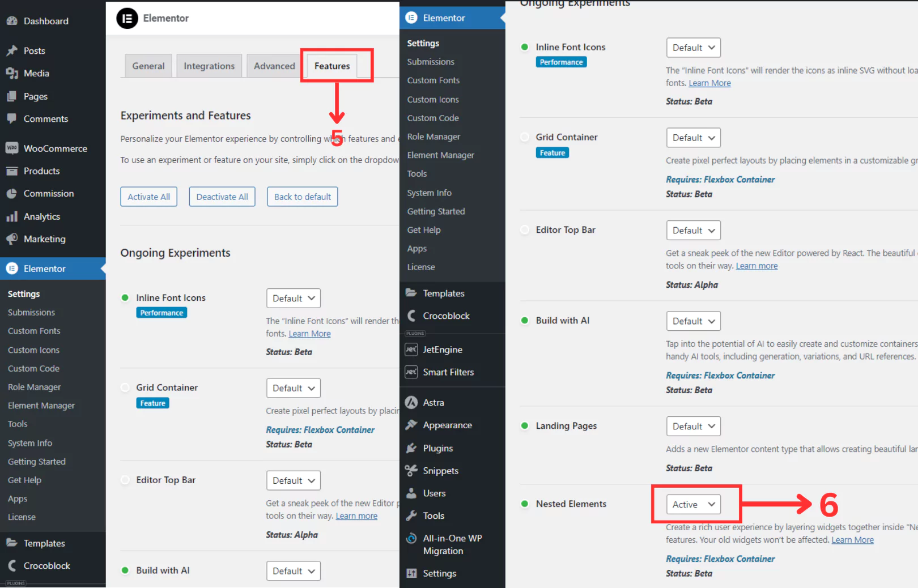Open Build with AI dropdown in left panel
918x588 pixels.
(294, 571)
